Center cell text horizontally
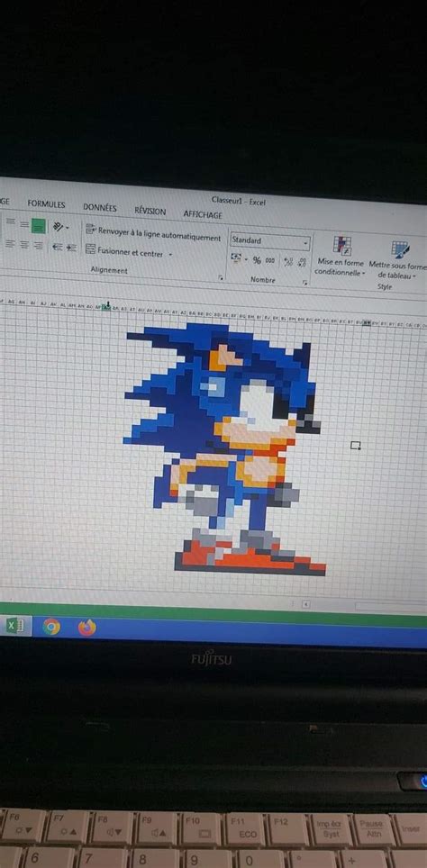This screenshot has width=427, height=868. point(24,245)
